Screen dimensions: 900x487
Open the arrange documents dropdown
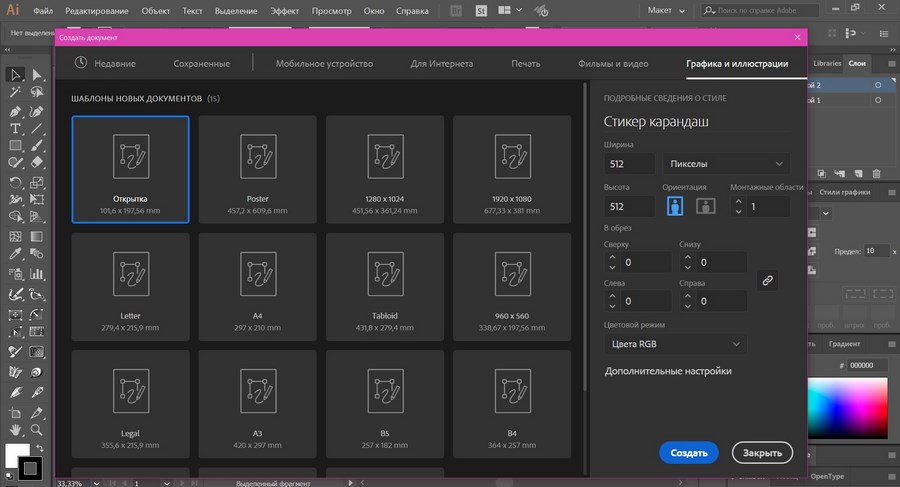pyautogui.click(x=510, y=10)
